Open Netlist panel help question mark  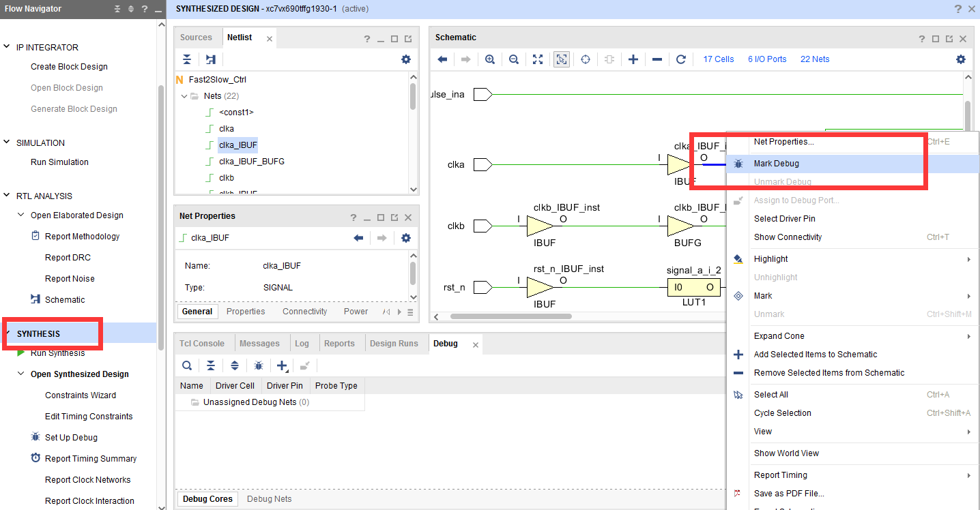367,39
